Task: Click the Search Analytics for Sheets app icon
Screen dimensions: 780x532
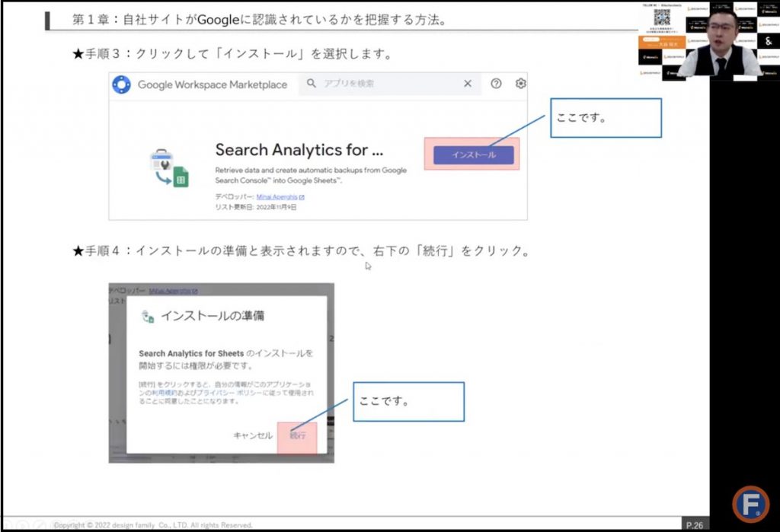Action: 169,167
